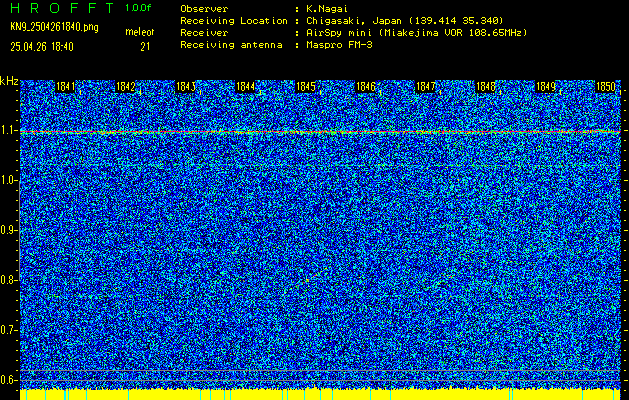The width and height of the screenshot is (629, 400).
Task: Click time marker 1848
Action: [485, 86]
